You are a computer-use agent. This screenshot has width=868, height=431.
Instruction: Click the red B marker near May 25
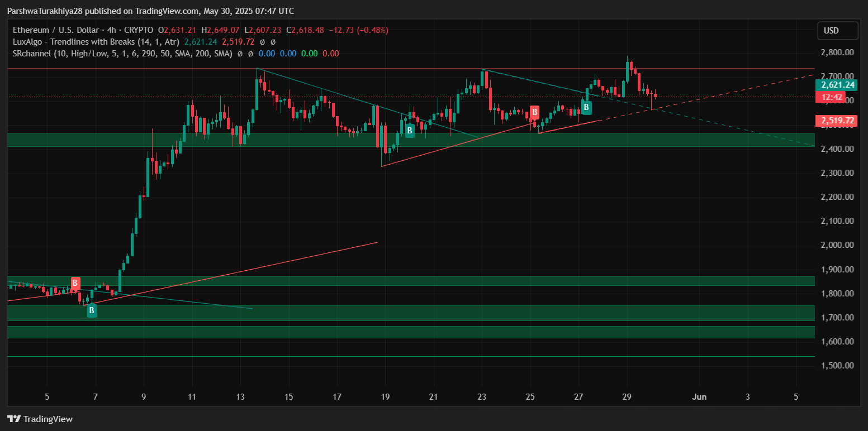(x=534, y=112)
